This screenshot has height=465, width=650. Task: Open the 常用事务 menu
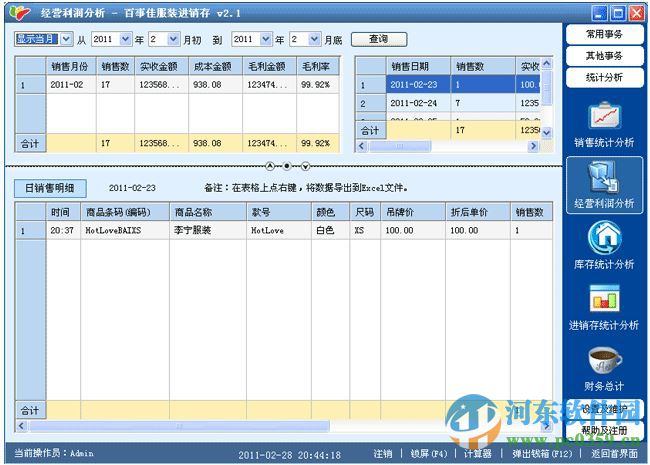[604, 34]
